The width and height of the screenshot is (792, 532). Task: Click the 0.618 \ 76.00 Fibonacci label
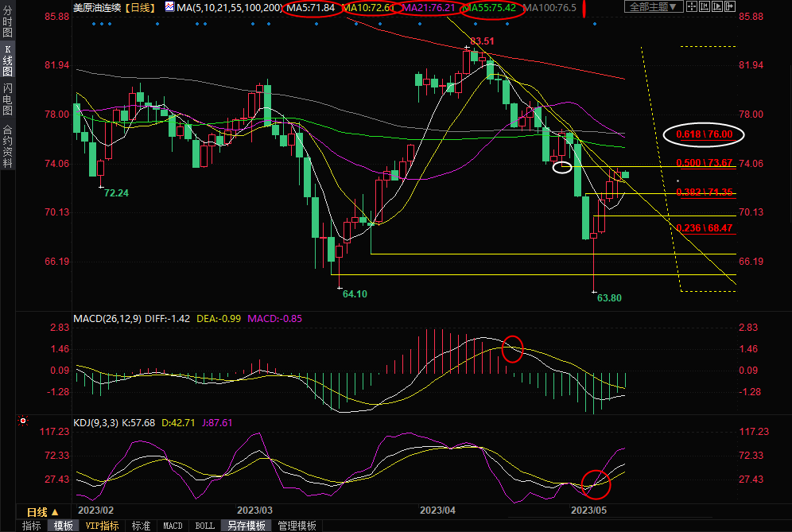tap(704, 134)
